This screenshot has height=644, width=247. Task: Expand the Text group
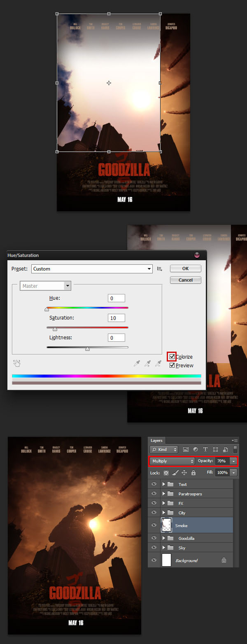pyautogui.click(x=164, y=484)
